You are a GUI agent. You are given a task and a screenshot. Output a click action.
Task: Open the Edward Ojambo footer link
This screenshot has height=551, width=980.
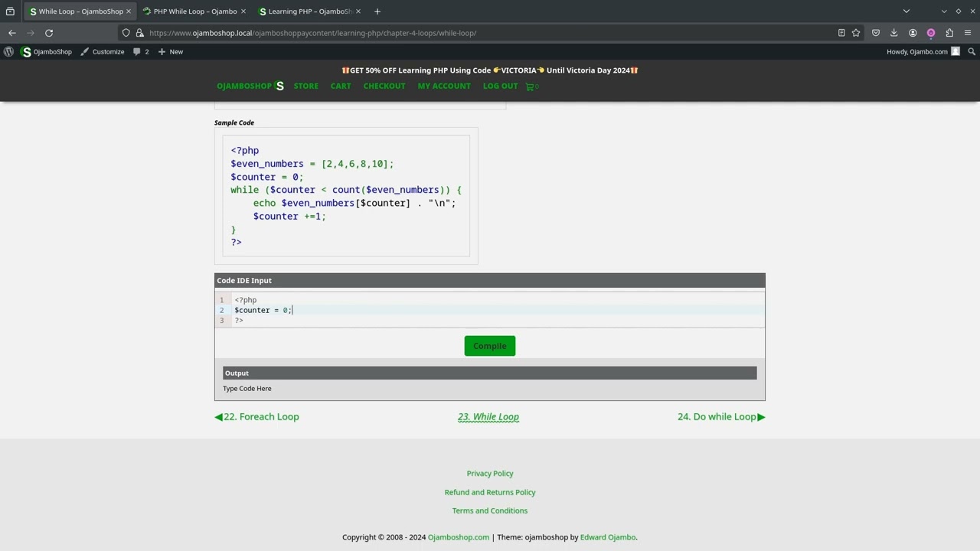(608, 537)
